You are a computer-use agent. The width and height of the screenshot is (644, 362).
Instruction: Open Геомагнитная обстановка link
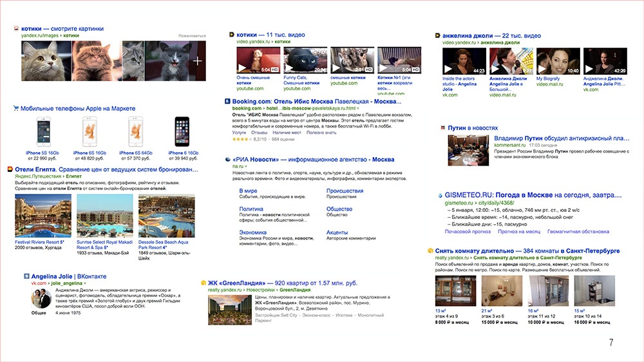coord(578,231)
